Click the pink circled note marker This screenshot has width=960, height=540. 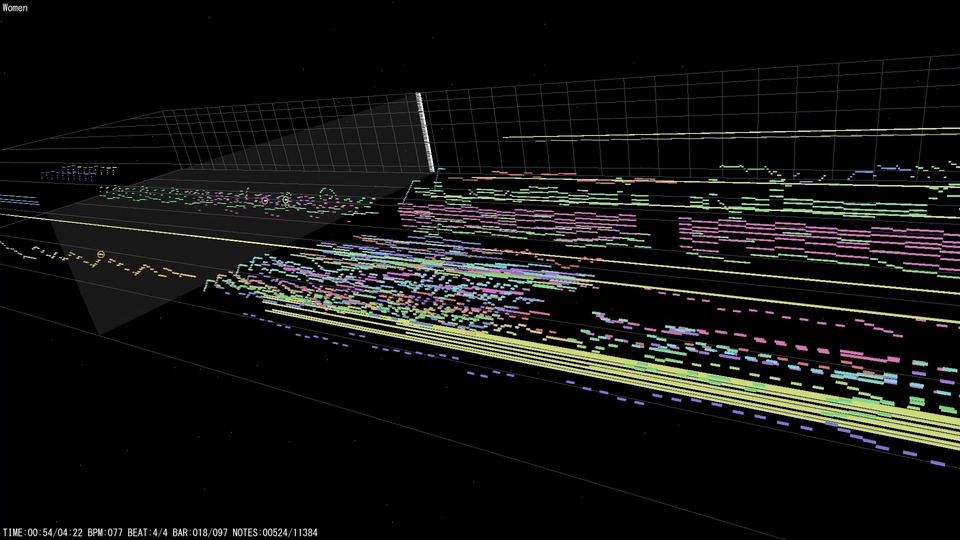tap(265, 200)
